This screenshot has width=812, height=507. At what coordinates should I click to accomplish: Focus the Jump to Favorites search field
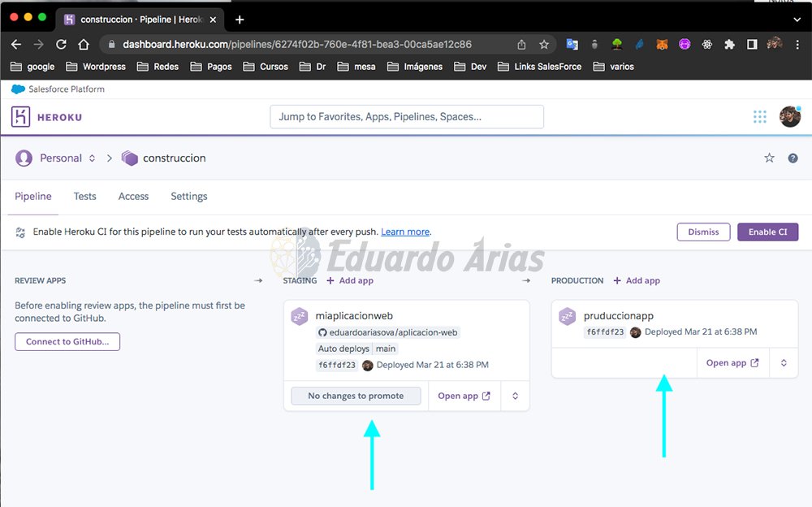tap(407, 117)
